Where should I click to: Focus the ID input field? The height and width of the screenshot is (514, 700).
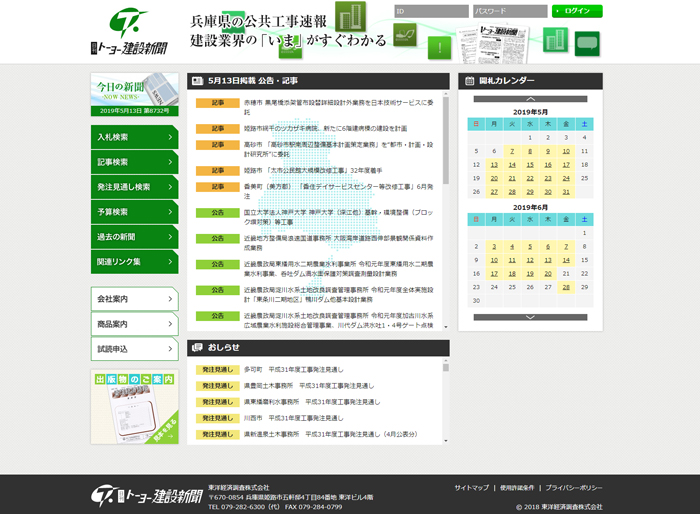[430, 11]
